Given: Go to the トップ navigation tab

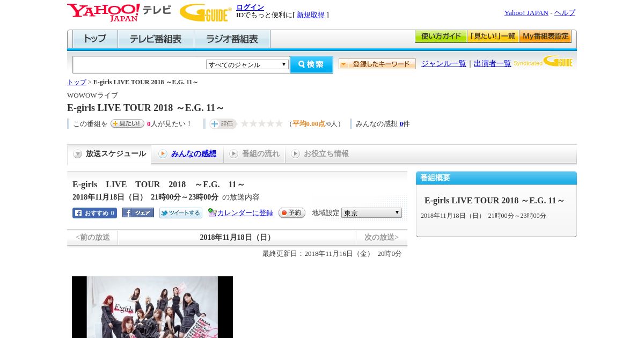Looking at the screenshot, I should coord(95,39).
